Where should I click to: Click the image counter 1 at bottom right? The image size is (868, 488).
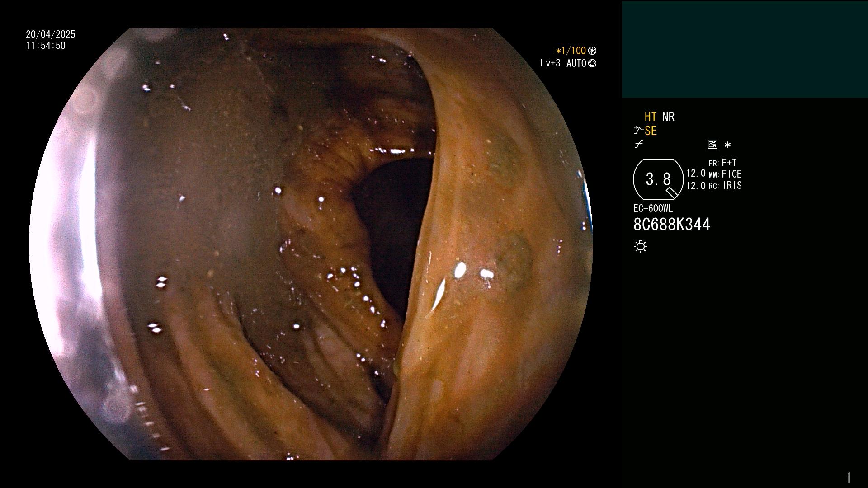(849, 478)
